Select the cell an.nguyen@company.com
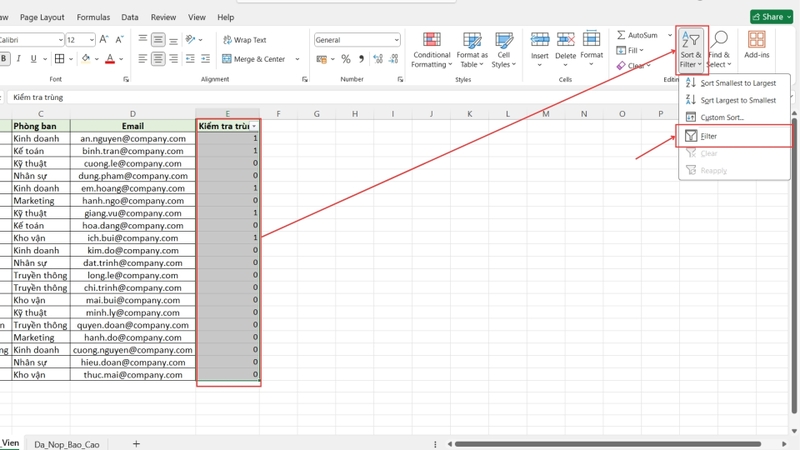The width and height of the screenshot is (800, 450). (133, 138)
